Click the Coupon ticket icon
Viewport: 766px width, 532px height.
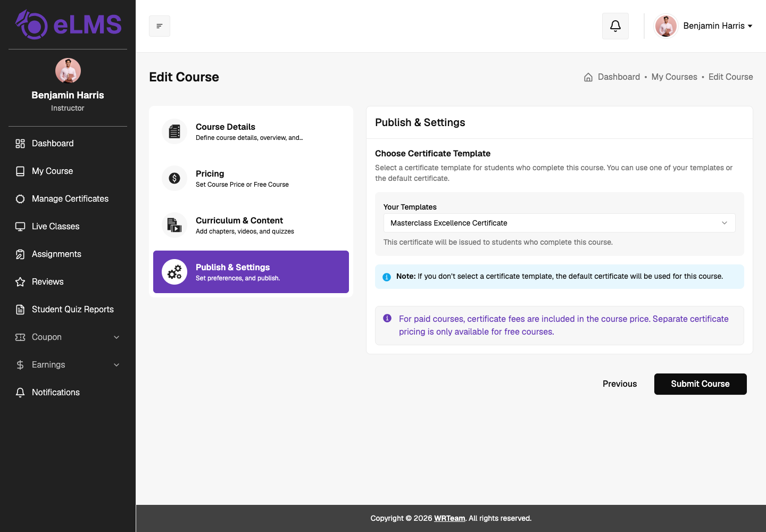tap(20, 337)
